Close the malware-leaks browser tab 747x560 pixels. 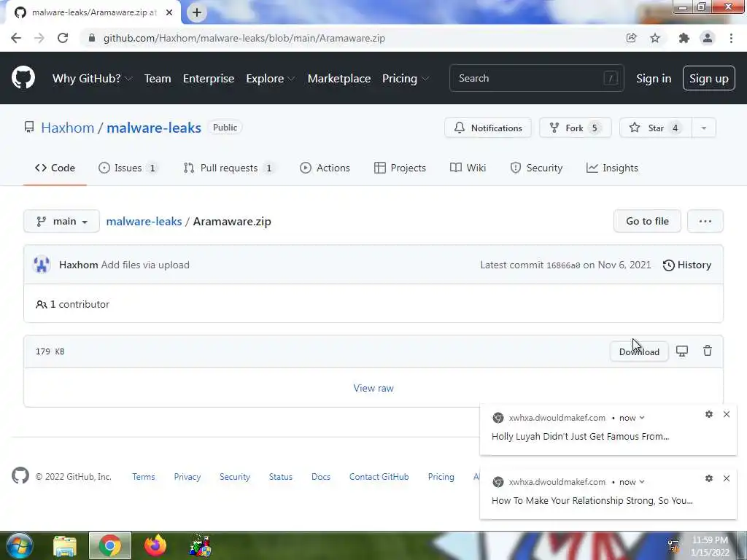[169, 12]
